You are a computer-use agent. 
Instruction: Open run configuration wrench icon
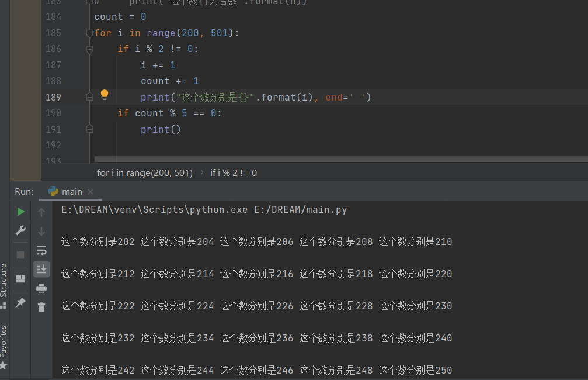20,230
